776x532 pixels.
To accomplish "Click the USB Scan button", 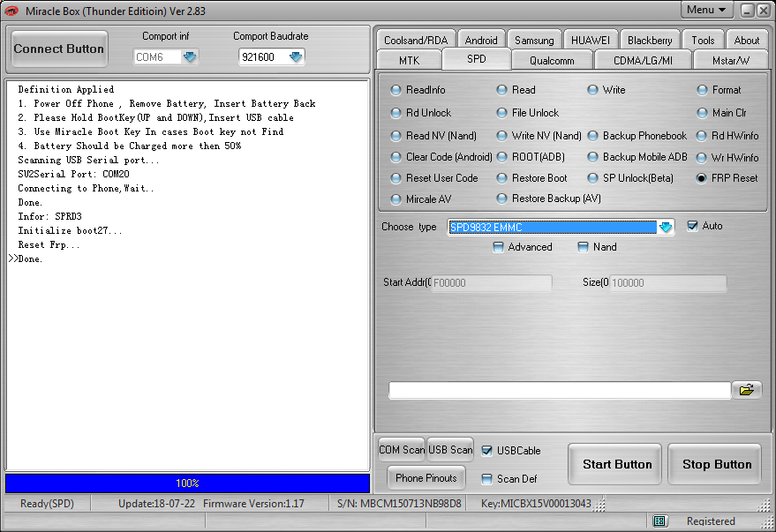I will pos(450,449).
